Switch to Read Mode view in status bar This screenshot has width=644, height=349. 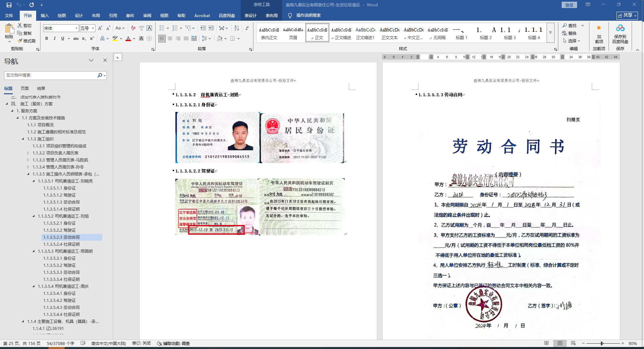coord(546,343)
